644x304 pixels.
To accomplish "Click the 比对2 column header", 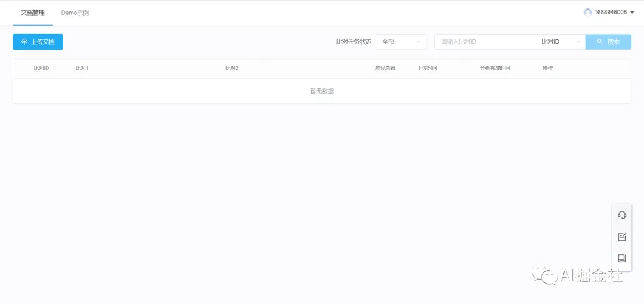I will pos(232,68).
